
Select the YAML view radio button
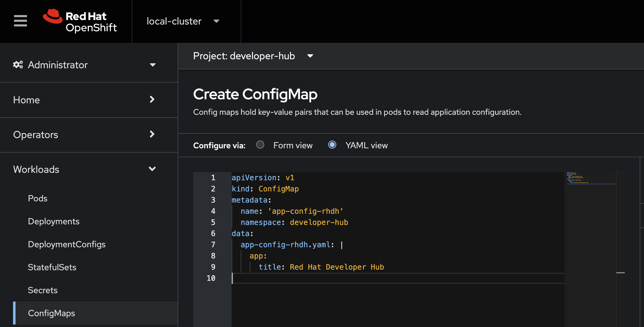(332, 145)
